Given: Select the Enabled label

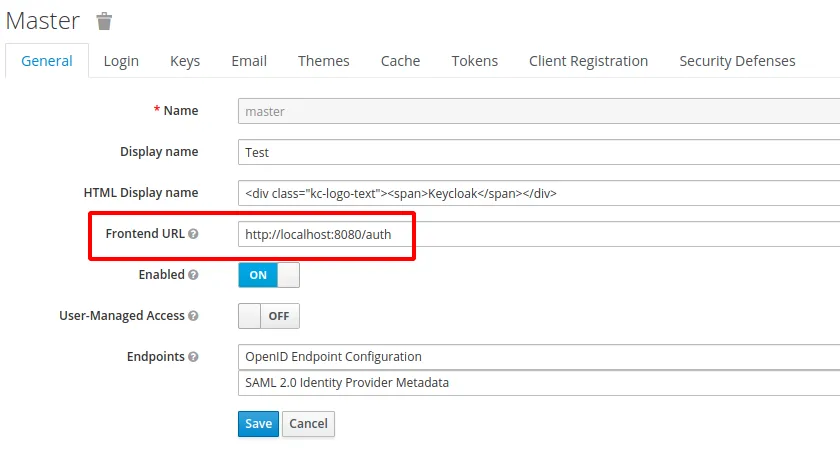Looking at the screenshot, I should click(162, 275).
